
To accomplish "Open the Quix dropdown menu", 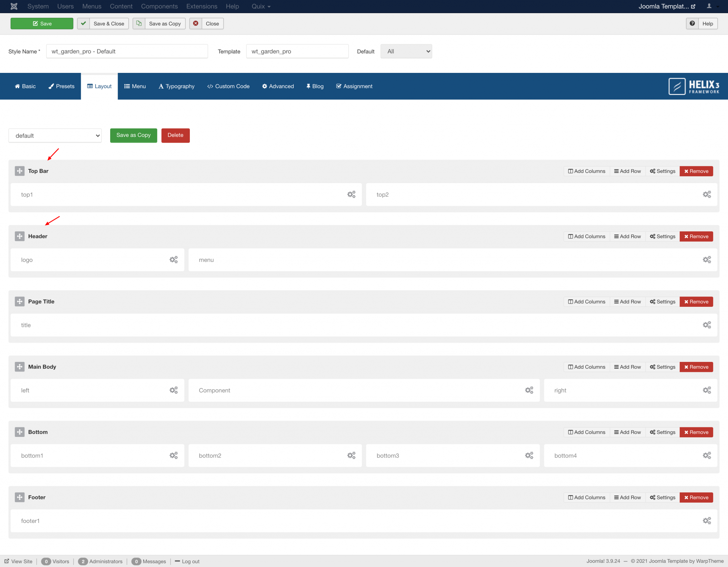I will [261, 6].
